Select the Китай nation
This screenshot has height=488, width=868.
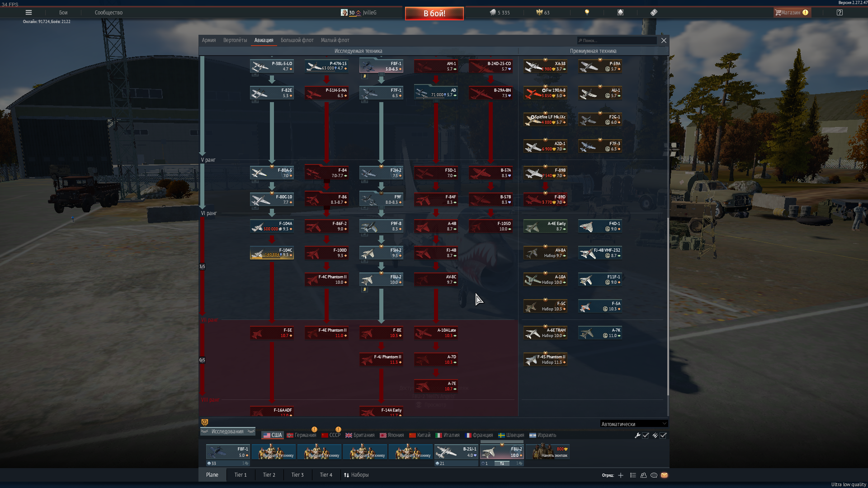(420, 435)
